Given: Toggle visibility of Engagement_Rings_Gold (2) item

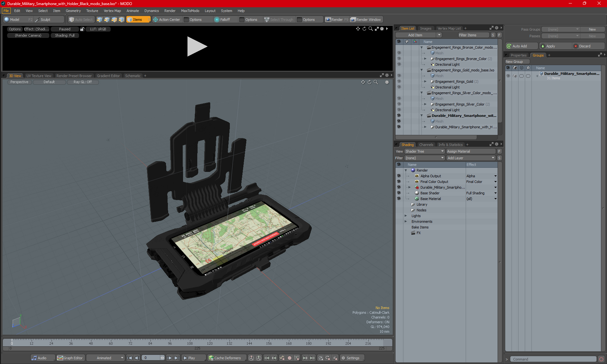Looking at the screenshot, I should point(399,82).
